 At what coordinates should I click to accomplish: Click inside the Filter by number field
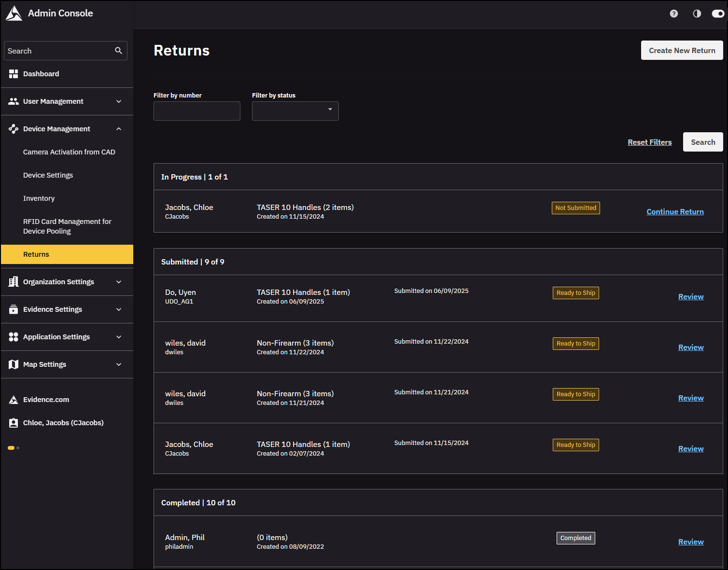coord(196,111)
